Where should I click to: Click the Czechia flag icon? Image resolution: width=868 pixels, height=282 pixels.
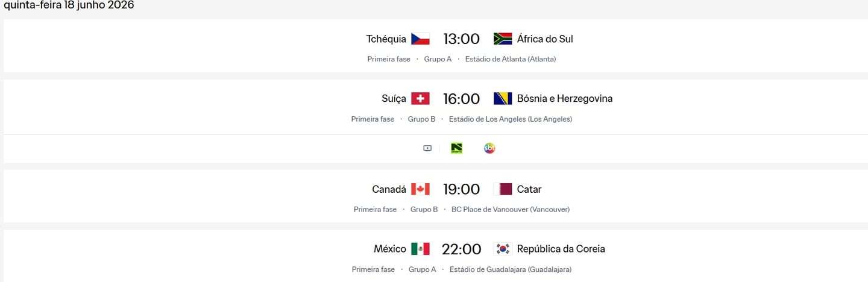(x=420, y=39)
